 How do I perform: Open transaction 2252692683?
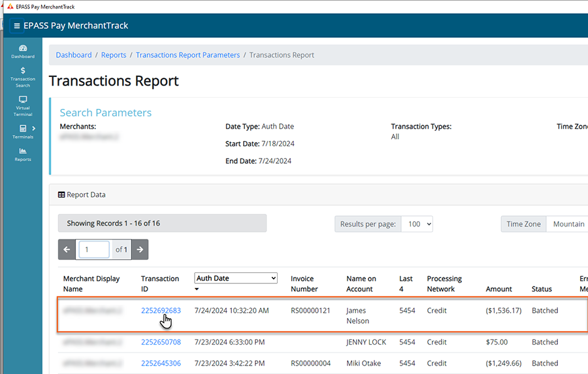[x=161, y=311]
